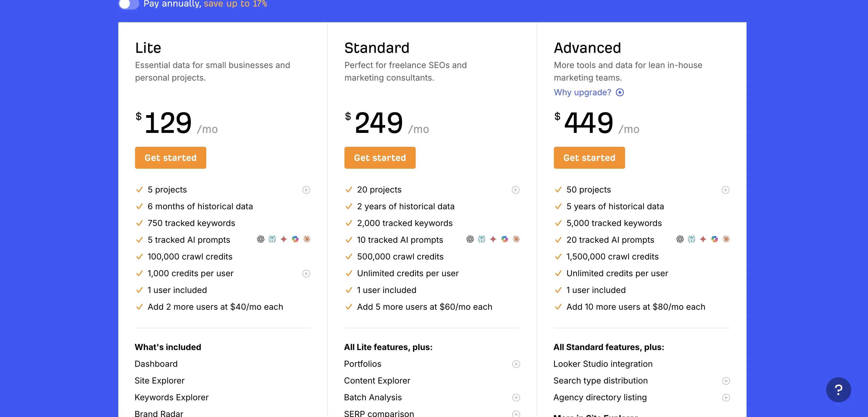Click '2,000 tracked keywords'
868x417 pixels.
(x=405, y=223)
